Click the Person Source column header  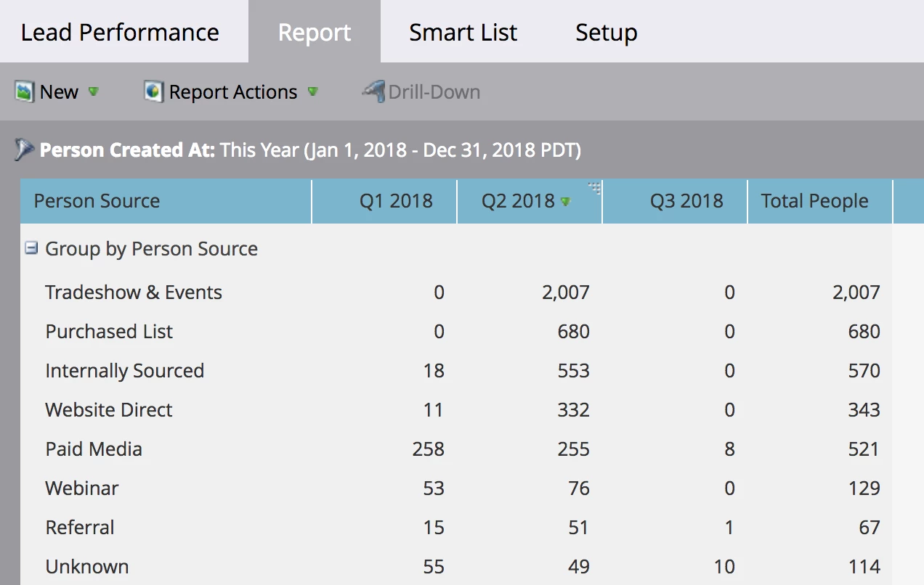tap(97, 201)
